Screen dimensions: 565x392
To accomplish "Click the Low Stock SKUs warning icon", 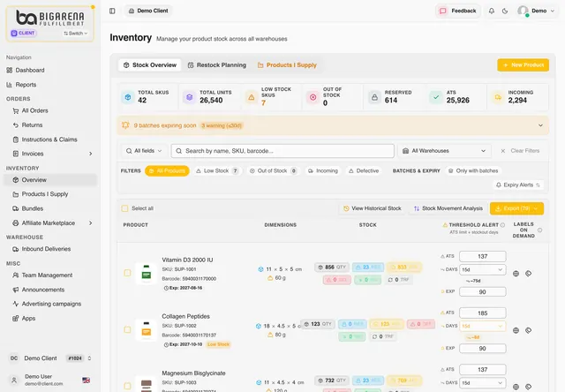I will point(252,97).
